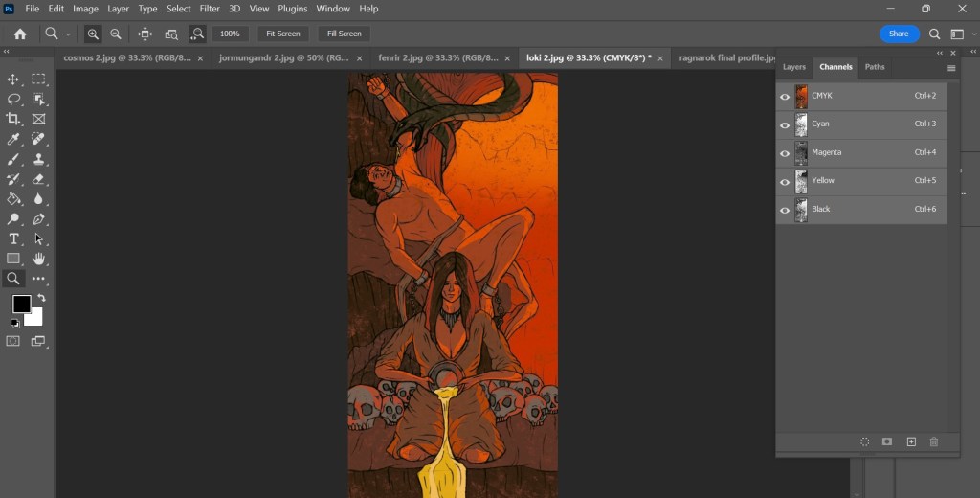980x498 pixels.
Task: Choose the Eyedropper tool
Action: point(13,139)
